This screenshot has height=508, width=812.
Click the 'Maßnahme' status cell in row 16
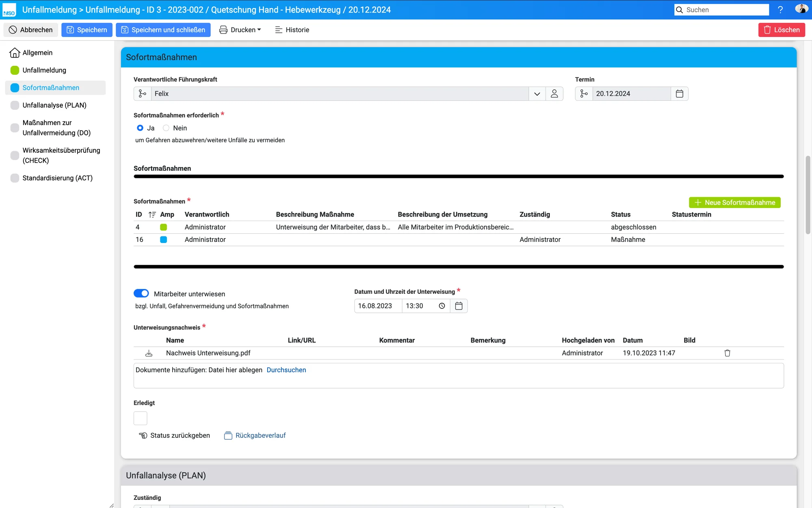click(628, 240)
